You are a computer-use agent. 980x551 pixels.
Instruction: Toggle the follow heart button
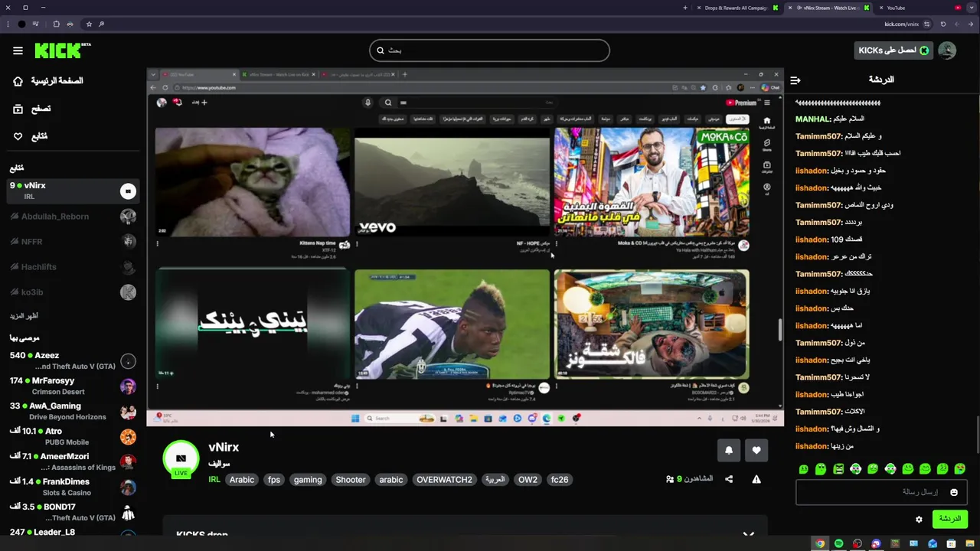coord(756,450)
